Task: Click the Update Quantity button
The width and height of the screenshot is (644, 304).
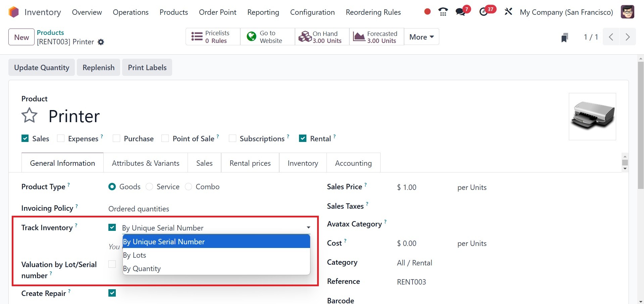Action: point(42,67)
